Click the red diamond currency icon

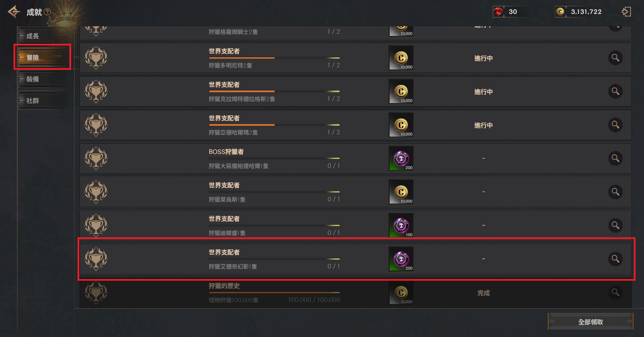[498, 12]
